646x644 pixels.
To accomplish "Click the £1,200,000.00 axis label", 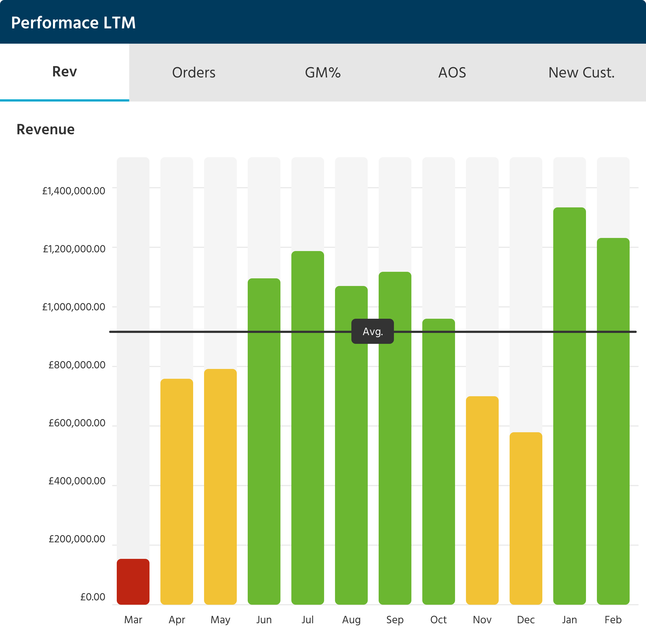I will coord(74,249).
